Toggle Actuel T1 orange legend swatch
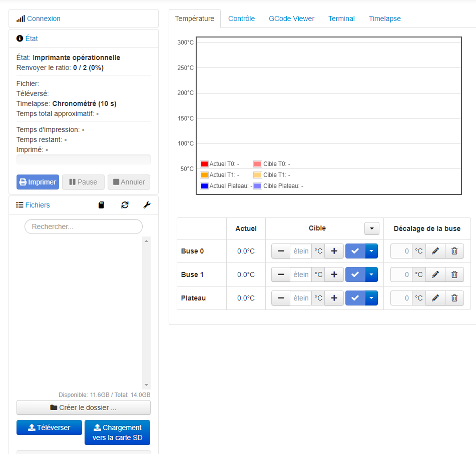The height and width of the screenshot is (454, 476). point(204,175)
